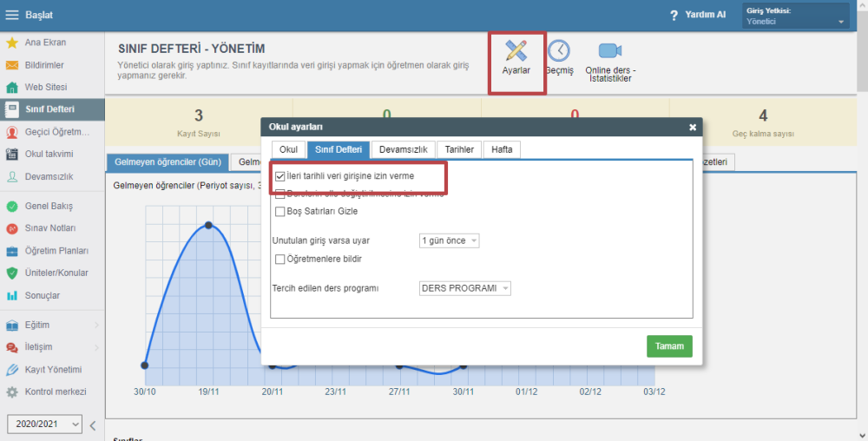Image resolution: width=868 pixels, height=441 pixels.
Task: Click the Kayıt Sayısı statistic 3
Action: coord(199,115)
